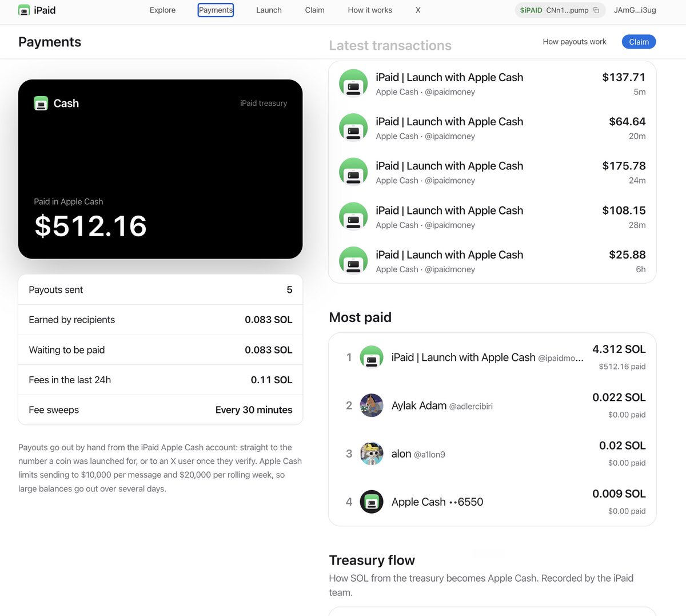Click the iPaid brand name in header
Screen dimensions: 686x616
click(45, 10)
